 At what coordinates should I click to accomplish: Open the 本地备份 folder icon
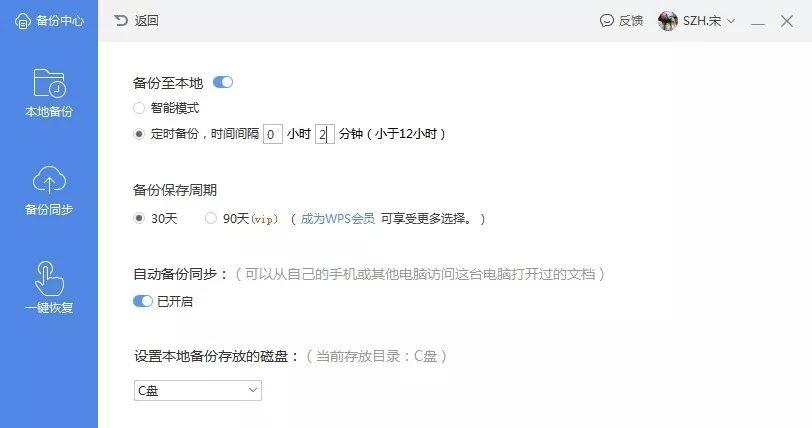pos(49,83)
